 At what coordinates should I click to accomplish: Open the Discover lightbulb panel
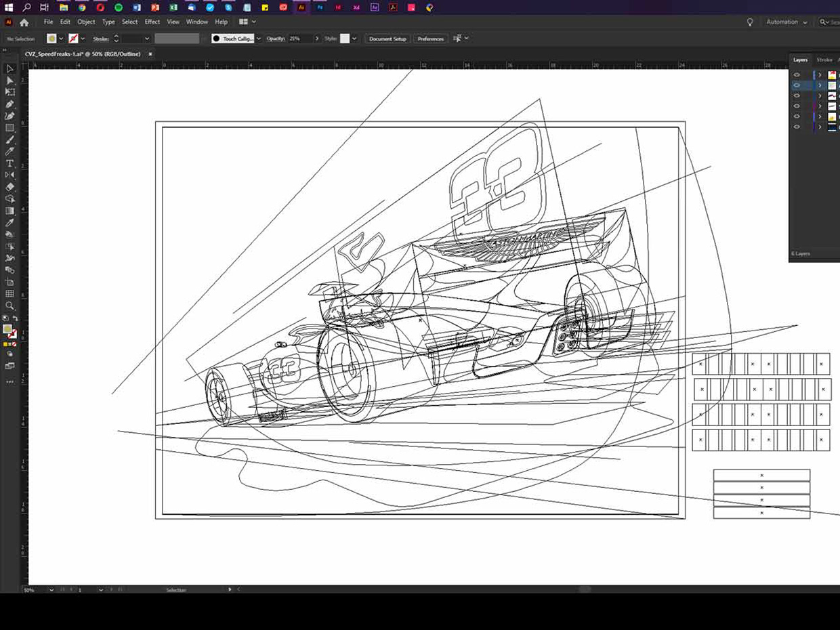(750, 22)
